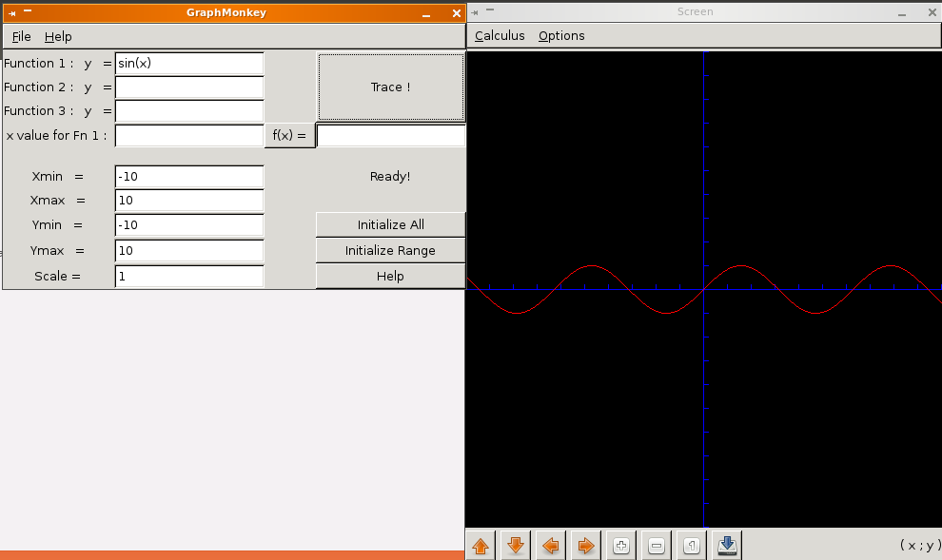
Task: Zoom out of the graph using the minus icon
Action: 656,546
